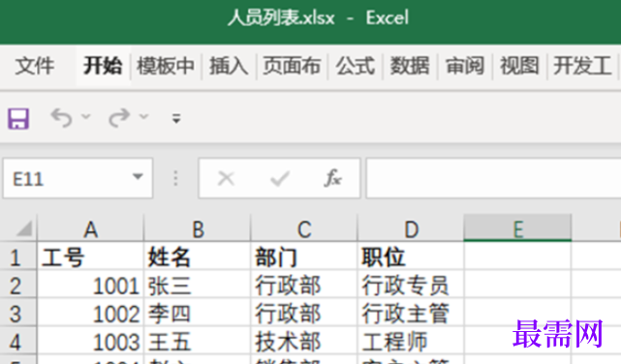This screenshot has width=621, height=364.
Task: Open the 审阅 review tab
Action: [465, 66]
